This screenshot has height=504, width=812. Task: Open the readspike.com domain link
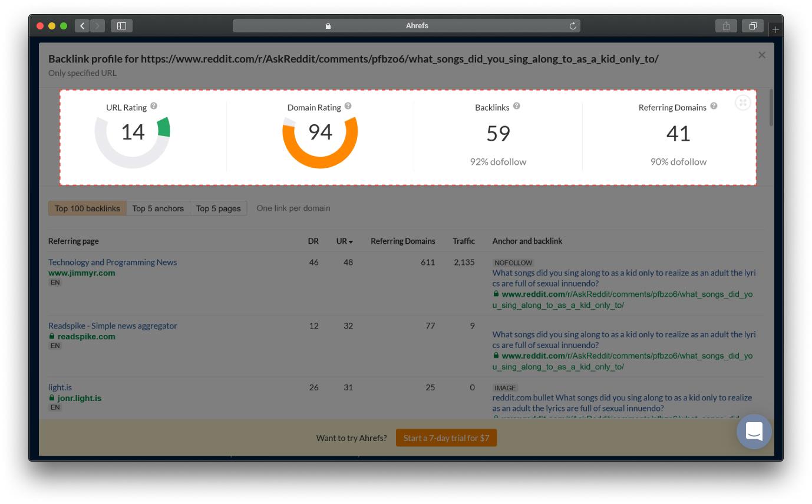tap(86, 337)
